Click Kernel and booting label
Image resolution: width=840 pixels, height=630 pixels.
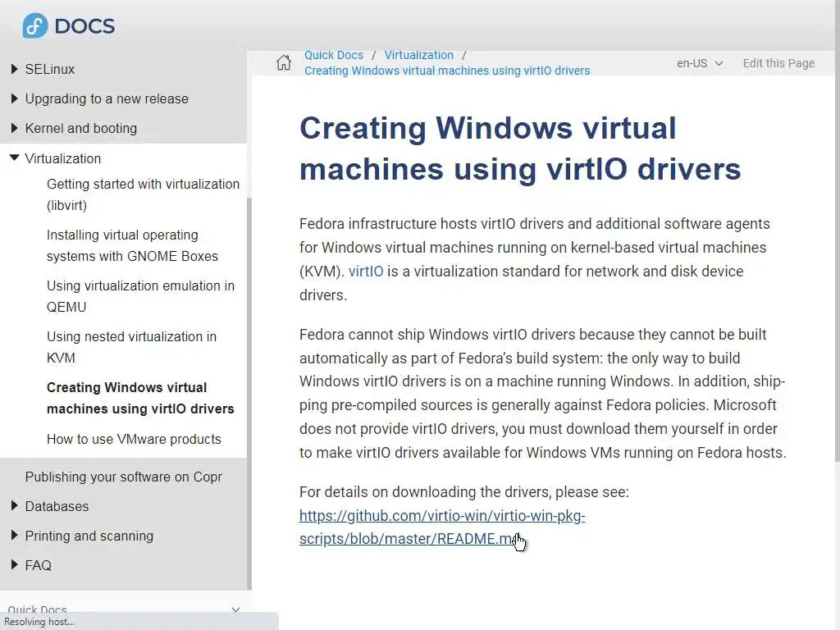(81, 128)
